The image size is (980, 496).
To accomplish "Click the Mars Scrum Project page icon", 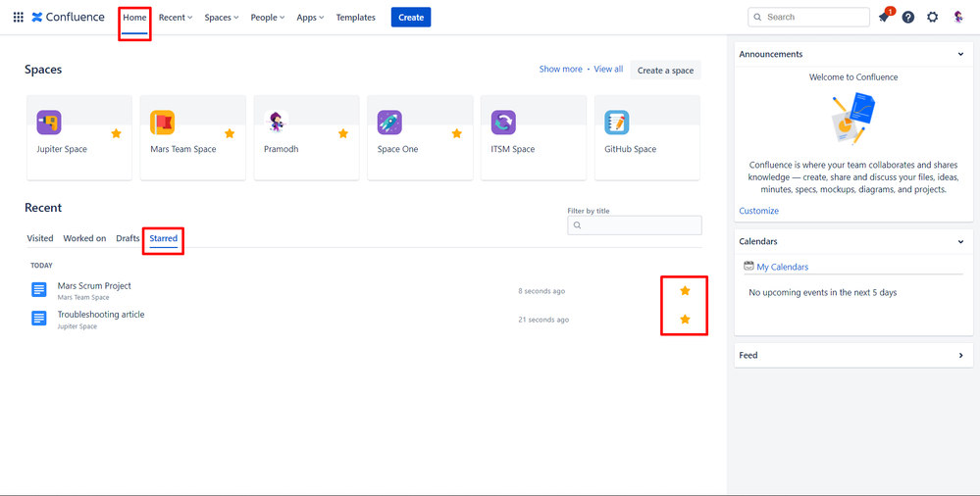I will click(39, 290).
